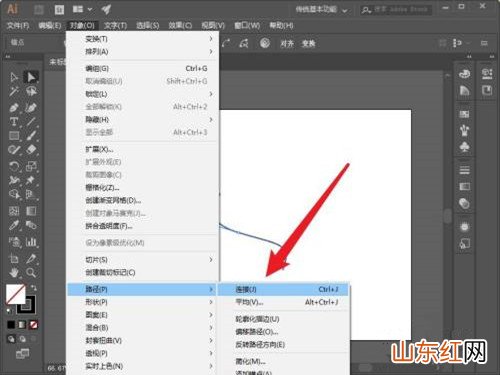
Task: Choose 连接(J) in the path submenu
Action: 283,289
